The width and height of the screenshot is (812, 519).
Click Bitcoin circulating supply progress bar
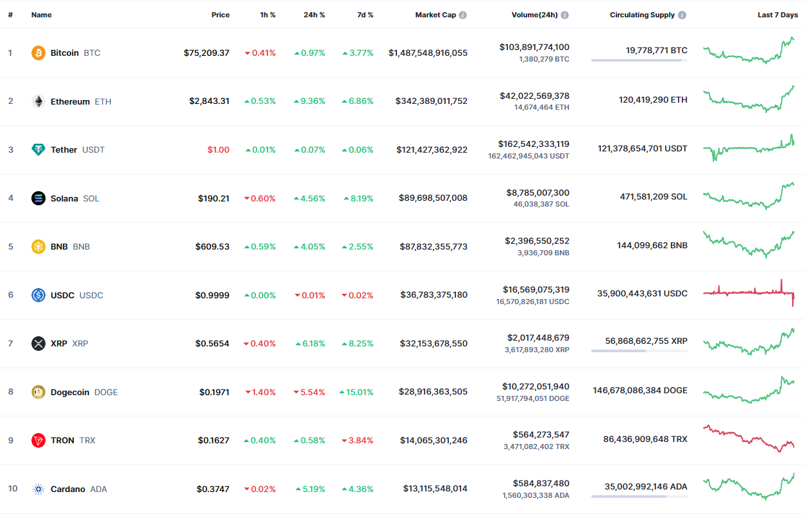(x=639, y=60)
